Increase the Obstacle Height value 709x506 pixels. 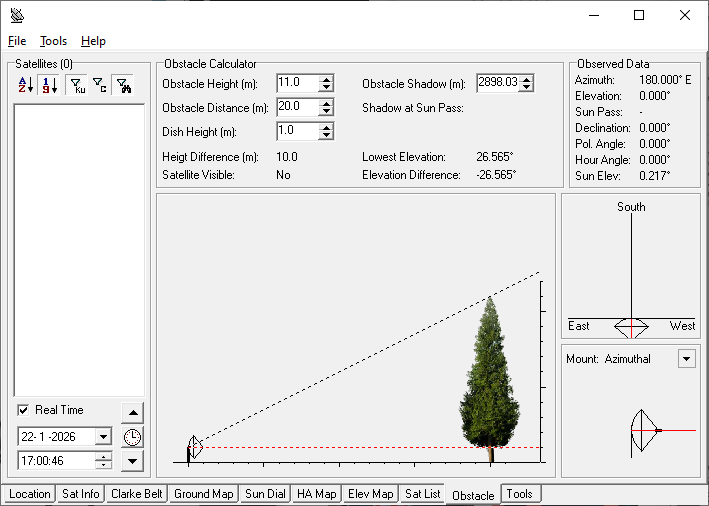pyautogui.click(x=326, y=79)
